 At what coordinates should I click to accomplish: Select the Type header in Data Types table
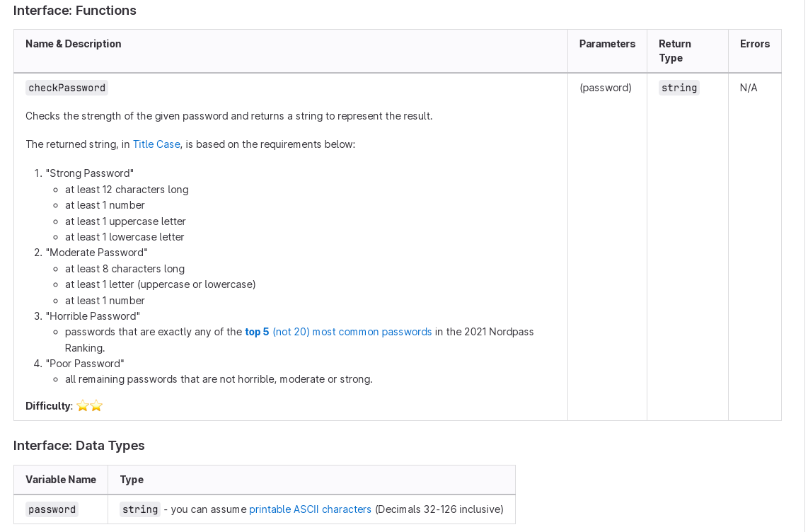(x=132, y=480)
